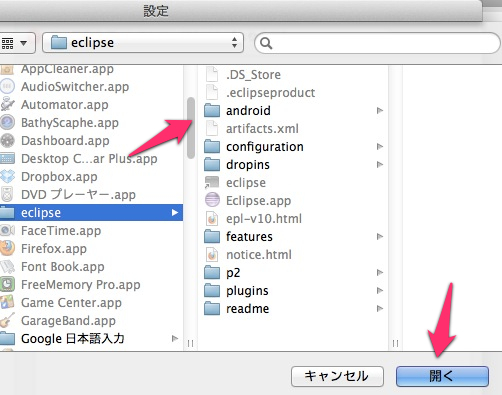This screenshot has width=502, height=395.
Task: Click the FreeMemory Pro.app icon
Action: click(7, 284)
